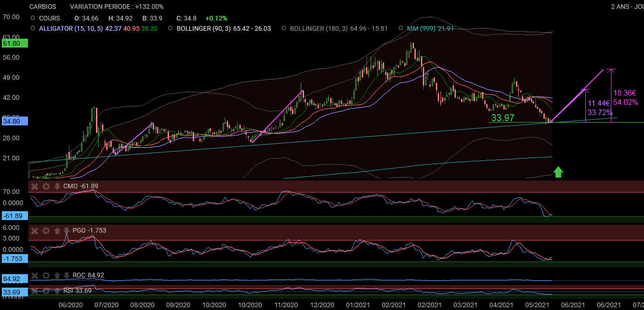
Task: Remove the CMO indicator panel
Action: [x=34, y=186]
